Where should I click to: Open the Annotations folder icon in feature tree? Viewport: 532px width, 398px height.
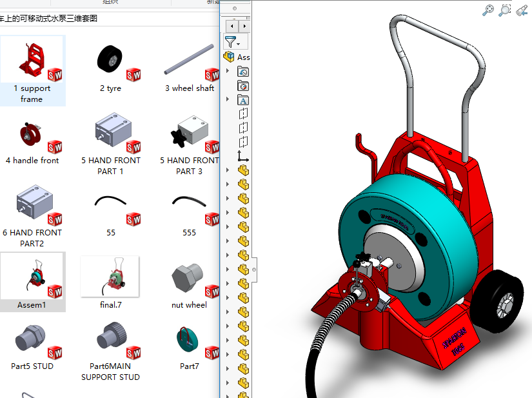pyautogui.click(x=243, y=101)
